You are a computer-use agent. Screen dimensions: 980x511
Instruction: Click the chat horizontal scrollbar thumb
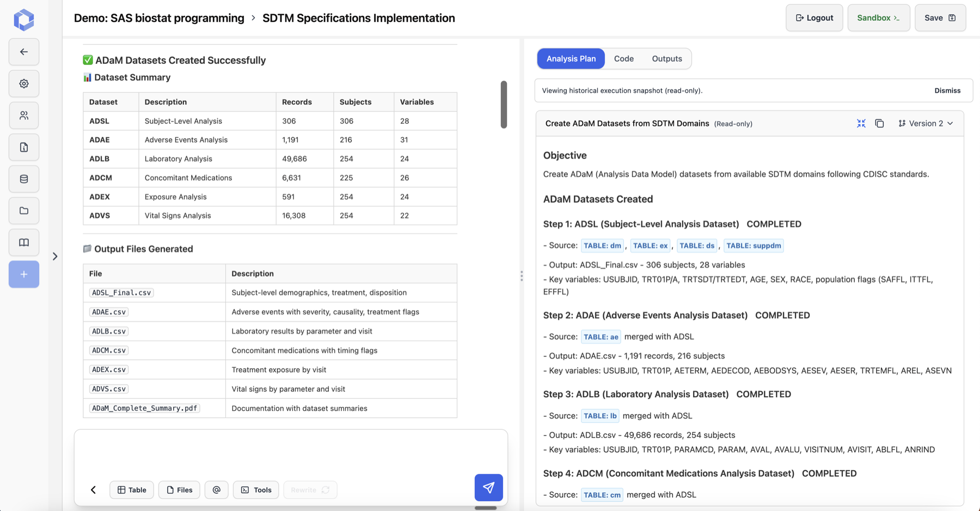tap(486, 508)
